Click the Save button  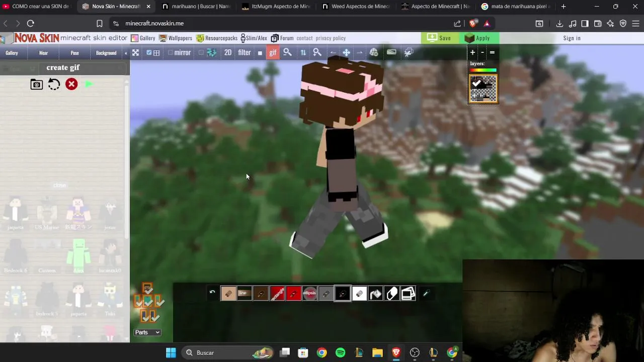pos(439,38)
